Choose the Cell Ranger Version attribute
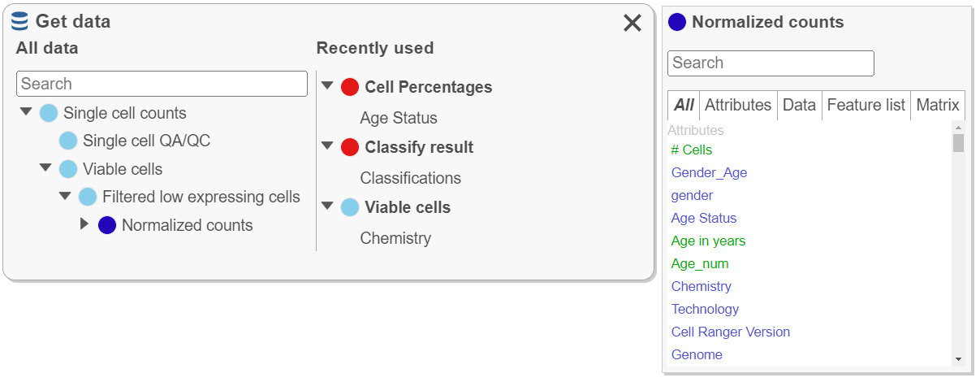Image resolution: width=980 pixels, height=382 pixels. pyautogui.click(x=730, y=332)
